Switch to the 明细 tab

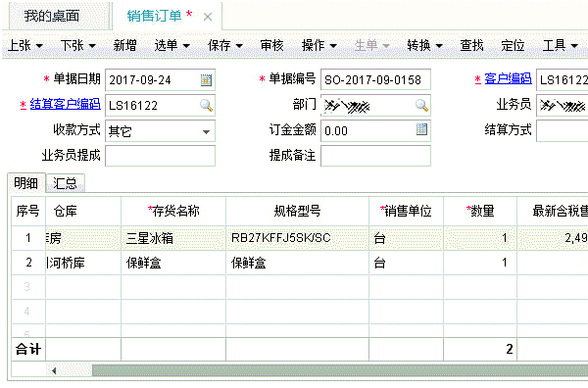(25, 183)
